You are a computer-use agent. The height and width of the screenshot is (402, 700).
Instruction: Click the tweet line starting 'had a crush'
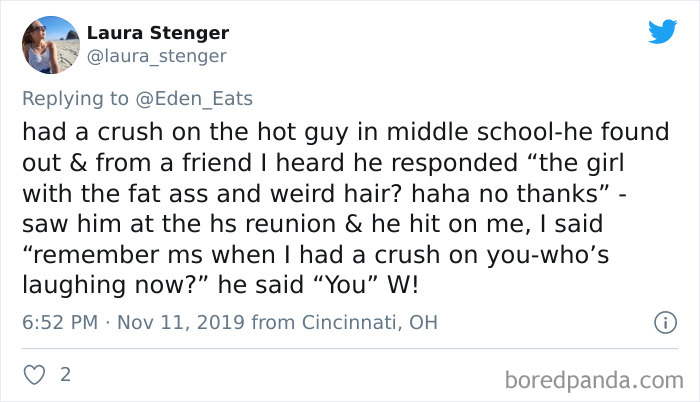click(346, 132)
